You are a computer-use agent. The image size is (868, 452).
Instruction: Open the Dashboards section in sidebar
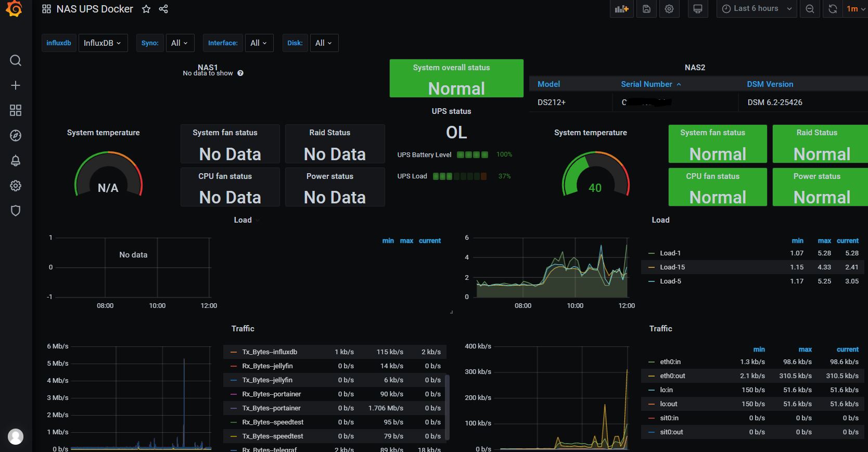(16, 110)
